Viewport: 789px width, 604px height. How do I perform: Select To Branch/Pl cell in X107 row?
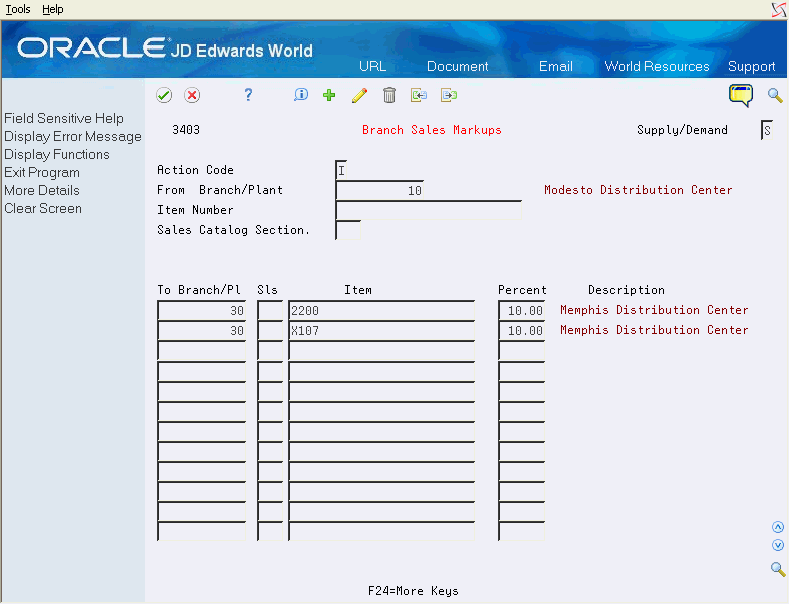click(202, 331)
